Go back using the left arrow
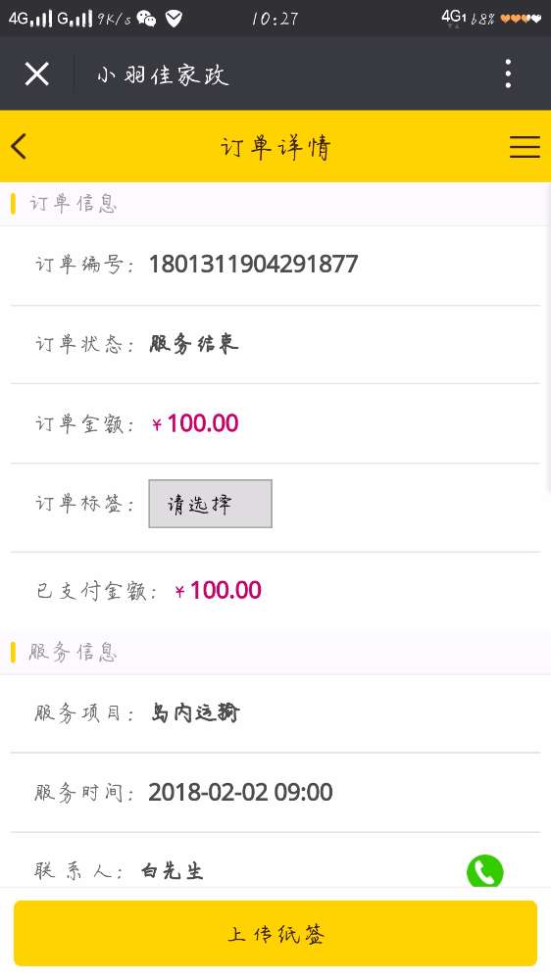 tap(19, 147)
